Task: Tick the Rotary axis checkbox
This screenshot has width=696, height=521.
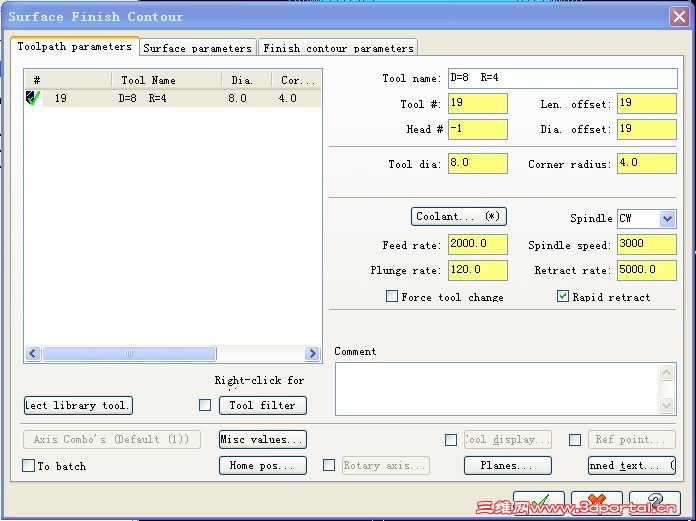Action: [x=329, y=465]
